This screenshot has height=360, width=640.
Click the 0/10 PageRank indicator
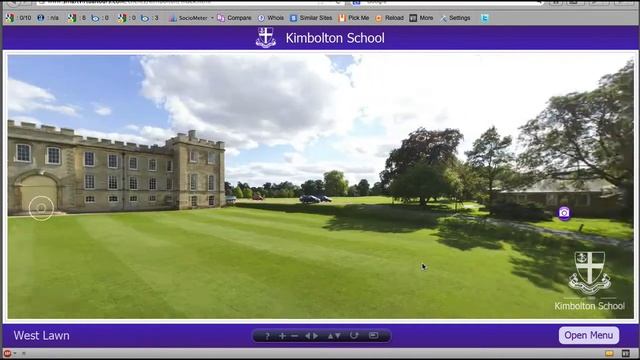click(x=19, y=18)
